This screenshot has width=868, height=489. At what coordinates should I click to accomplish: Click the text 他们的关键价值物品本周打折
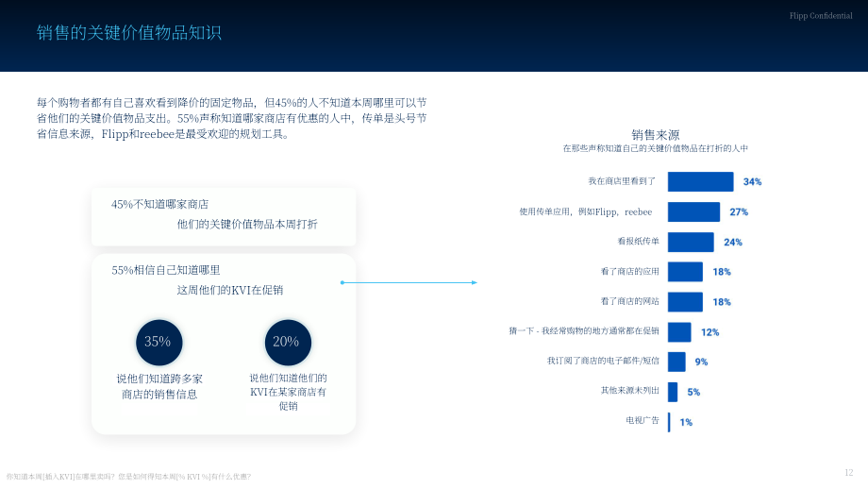click(247, 225)
